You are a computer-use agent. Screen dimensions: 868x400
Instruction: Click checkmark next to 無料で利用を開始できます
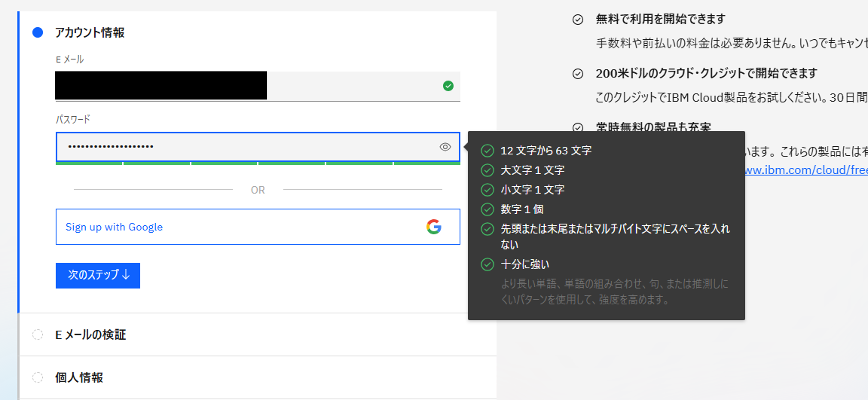point(578,20)
